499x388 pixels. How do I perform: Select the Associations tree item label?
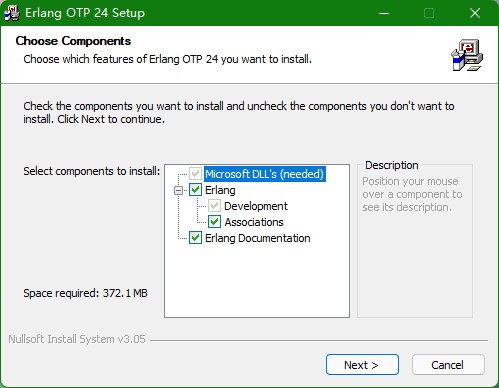pyautogui.click(x=254, y=222)
